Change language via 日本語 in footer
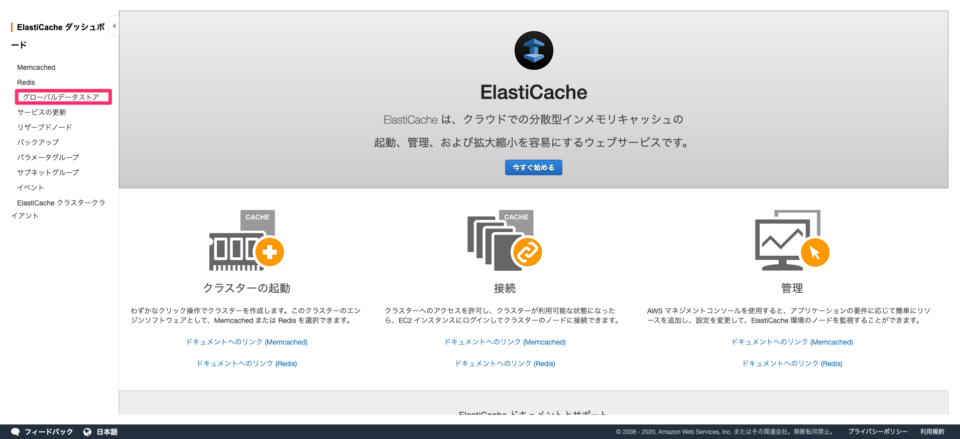Viewport: 960px width, 439px height. pyautogui.click(x=107, y=432)
